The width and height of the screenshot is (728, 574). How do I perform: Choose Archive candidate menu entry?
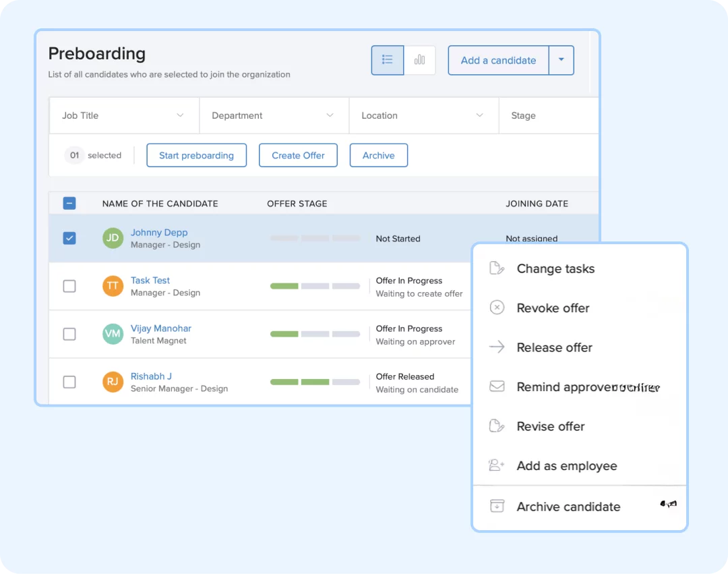click(x=580, y=506)
